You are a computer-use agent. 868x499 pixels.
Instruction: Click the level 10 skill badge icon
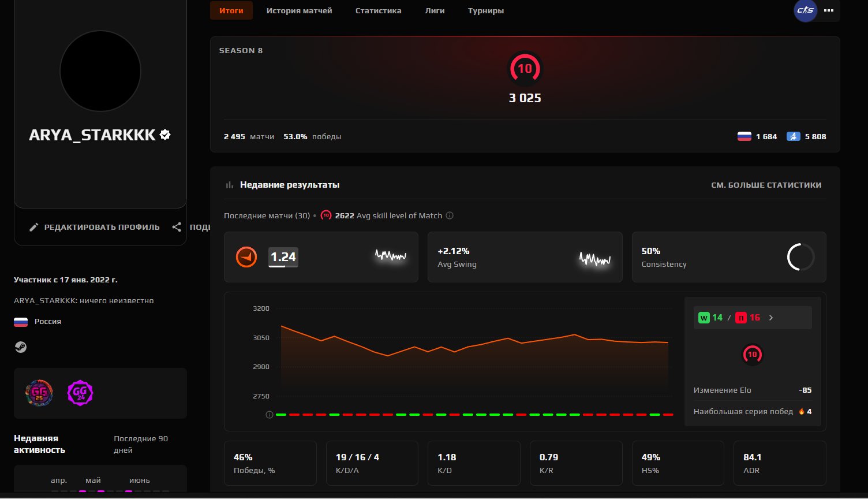click(525, 69)
